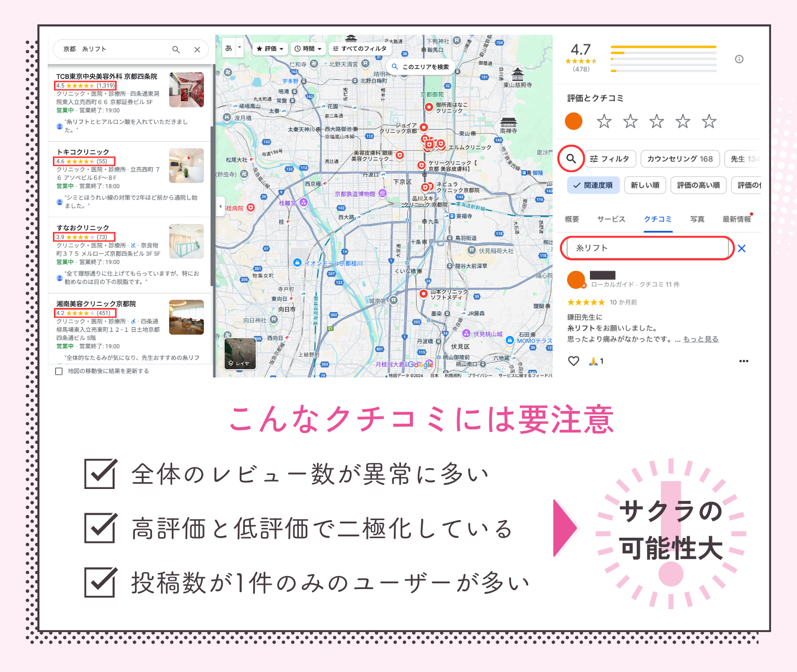Open the 時間 filter dropdown
This screenshot has height=672, width=797.
(x=308, y=49)
